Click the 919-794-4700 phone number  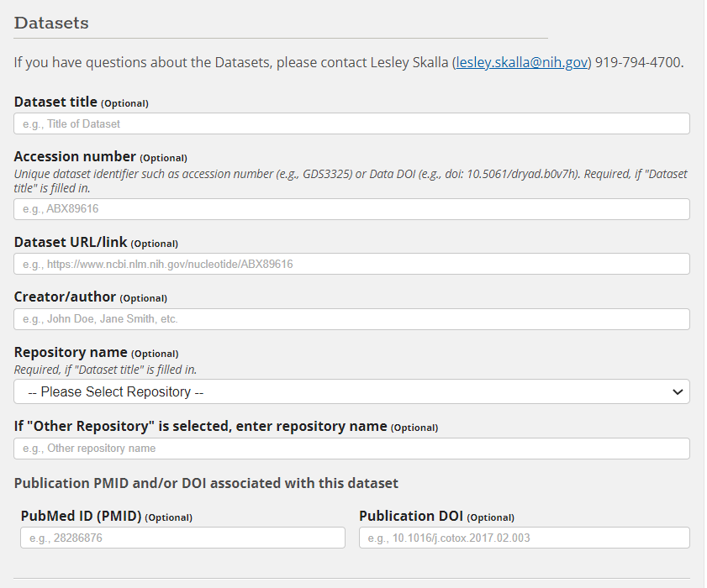pos(639,62)
